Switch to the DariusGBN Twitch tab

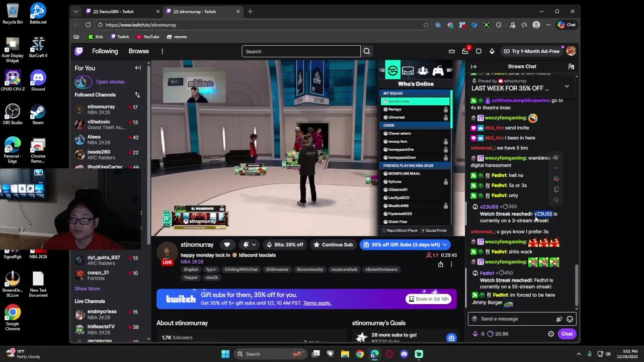tap(121, 11)
